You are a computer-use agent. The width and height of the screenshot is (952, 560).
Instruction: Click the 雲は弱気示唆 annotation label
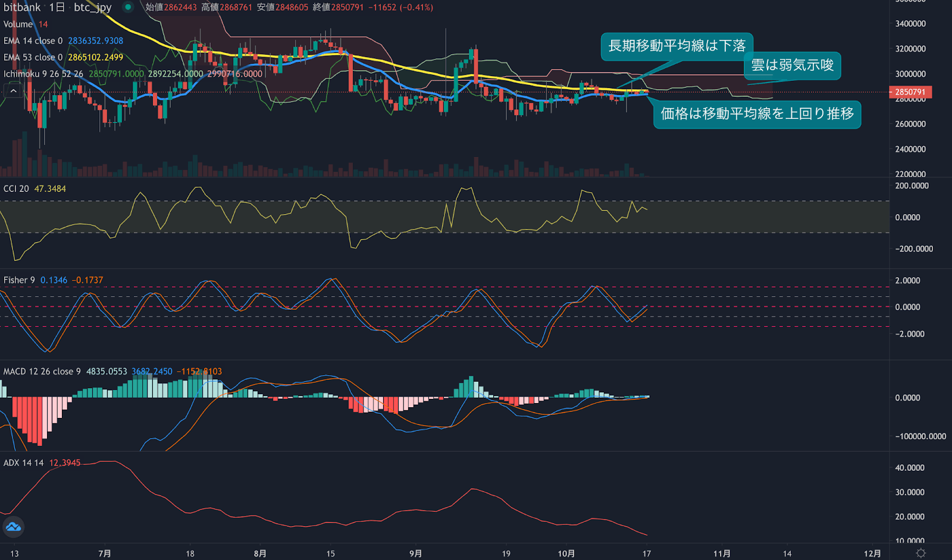click(x=793, y=66)
